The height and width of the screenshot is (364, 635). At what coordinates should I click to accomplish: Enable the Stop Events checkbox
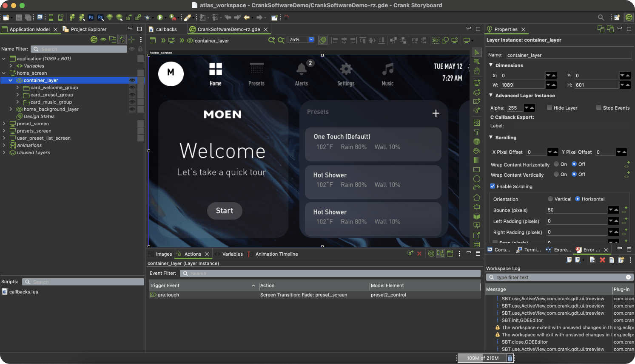[599, 107]
